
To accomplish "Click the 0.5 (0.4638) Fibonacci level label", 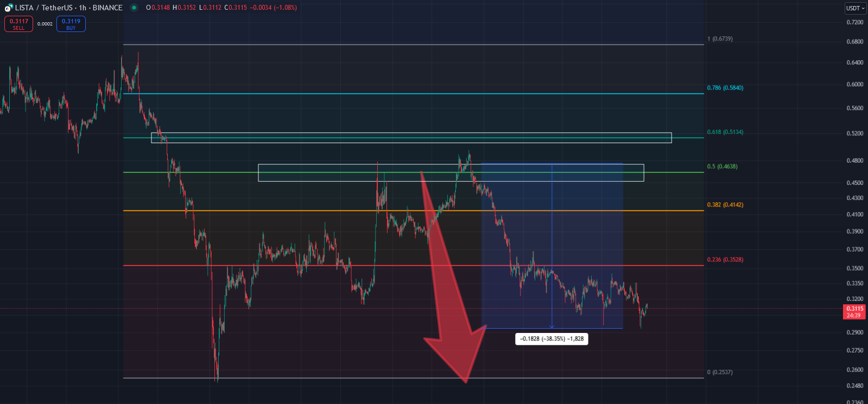I will pyautogui.click(x=722, y=166).
